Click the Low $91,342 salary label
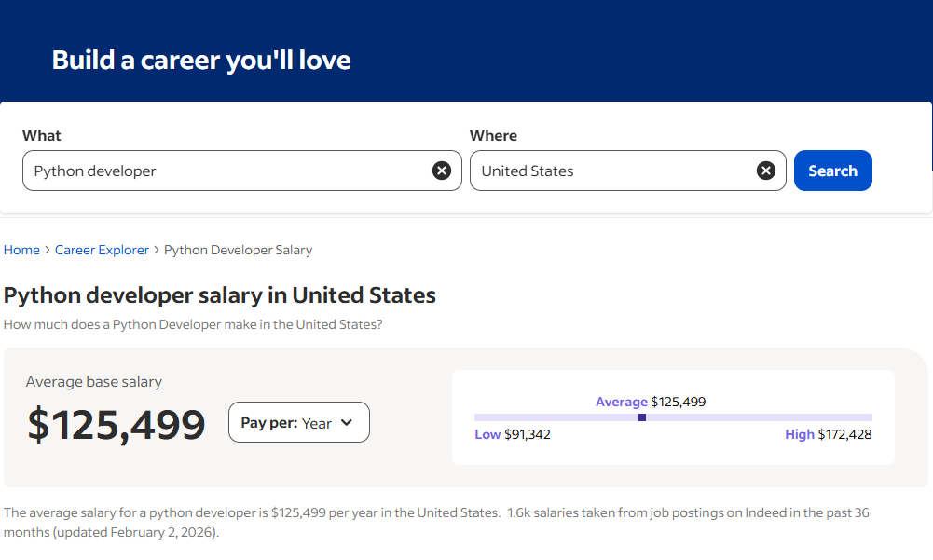Image resolution: width=933 pixels, height=560 pixels. coord(512,434)
